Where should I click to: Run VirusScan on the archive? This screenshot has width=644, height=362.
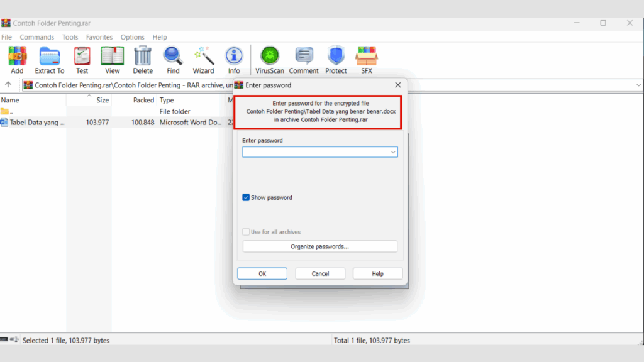tap(269, 57)
